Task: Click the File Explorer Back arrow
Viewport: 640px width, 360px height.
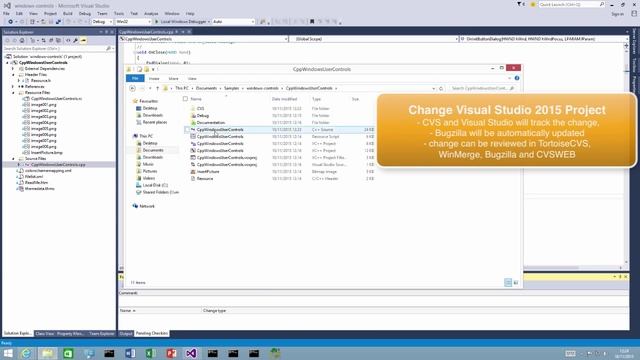Action: click(132, 88)
